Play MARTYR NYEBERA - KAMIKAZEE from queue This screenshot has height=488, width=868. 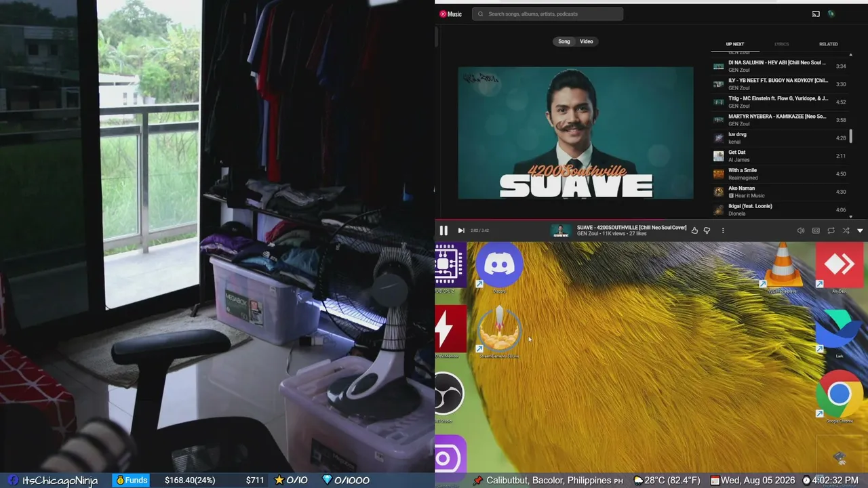pos(780,120)
